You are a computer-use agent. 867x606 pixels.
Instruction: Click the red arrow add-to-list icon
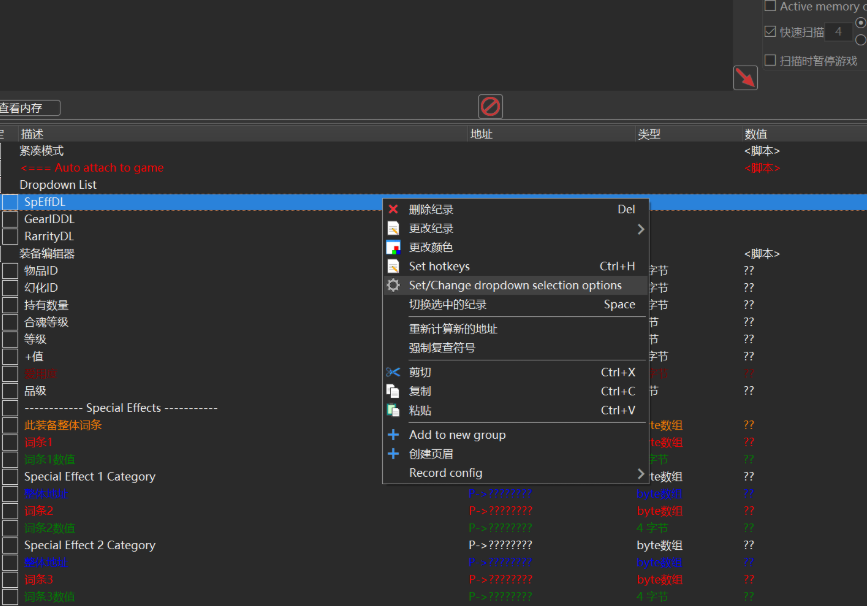coord(745,78)
